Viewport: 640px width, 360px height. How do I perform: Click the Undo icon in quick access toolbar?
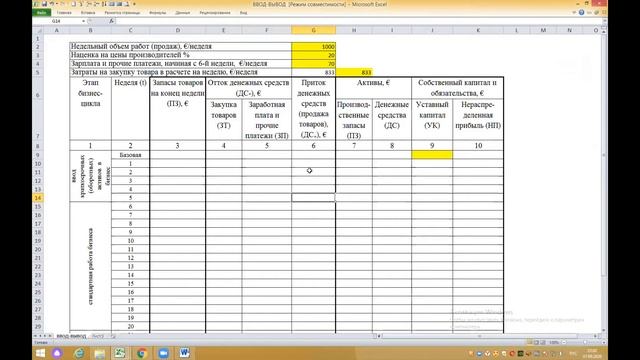coord(52,4)
